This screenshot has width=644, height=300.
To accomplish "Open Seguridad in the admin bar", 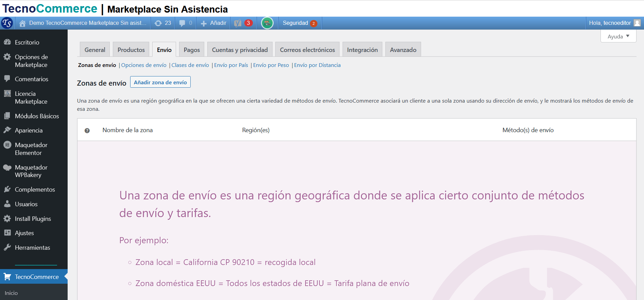I will 300,23.
